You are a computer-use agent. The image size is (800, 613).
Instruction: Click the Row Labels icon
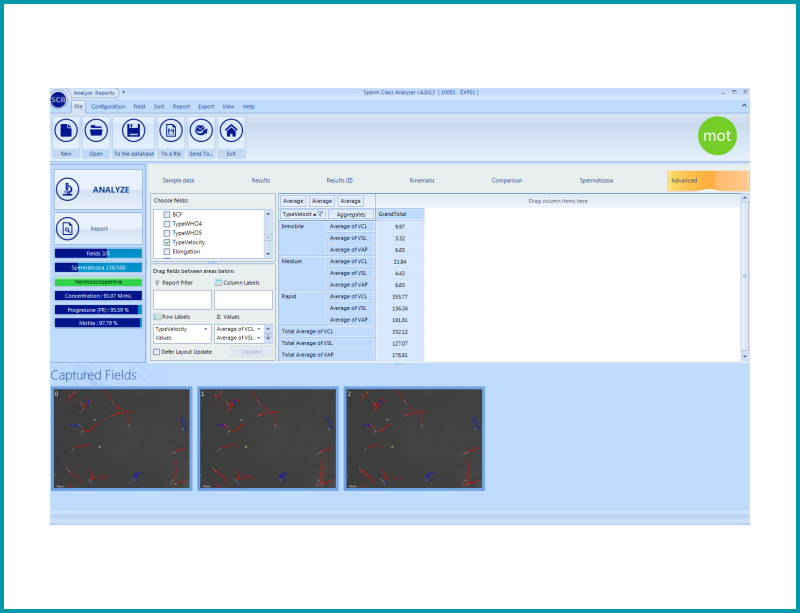158,317
